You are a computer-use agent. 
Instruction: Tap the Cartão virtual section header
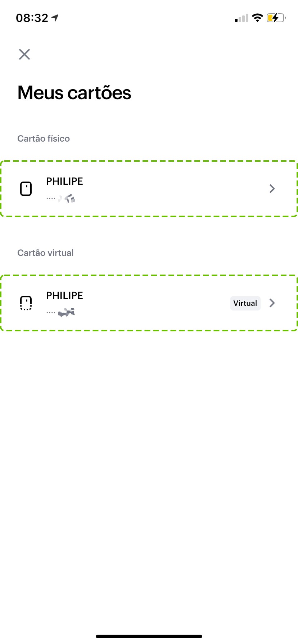coord(45,253)
